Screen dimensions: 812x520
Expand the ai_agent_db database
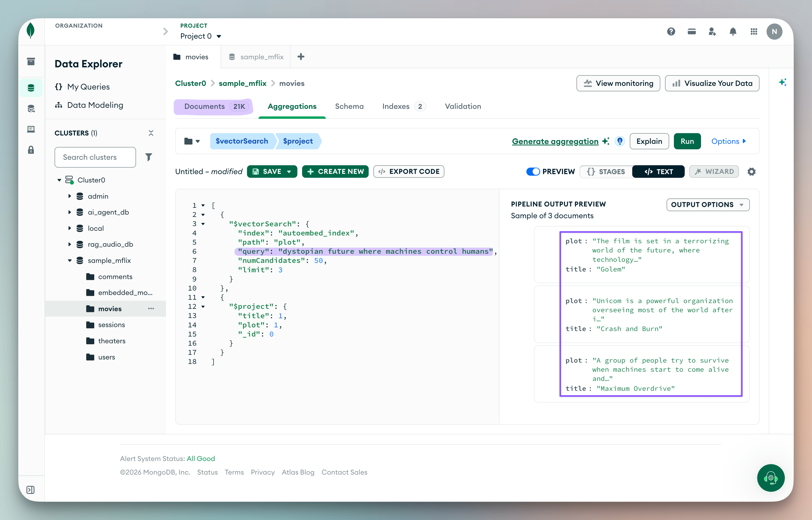pyautogui.click(x=69, y=212)
